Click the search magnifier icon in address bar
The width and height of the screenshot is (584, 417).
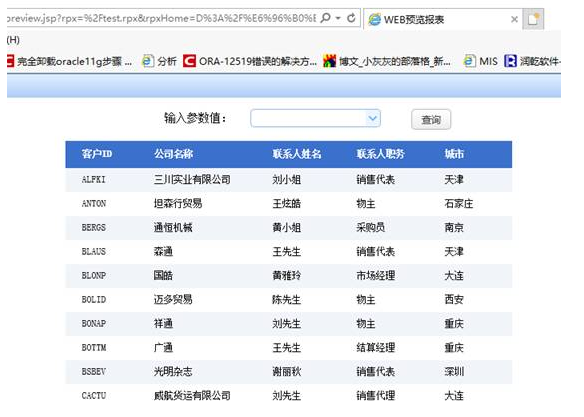325,18
